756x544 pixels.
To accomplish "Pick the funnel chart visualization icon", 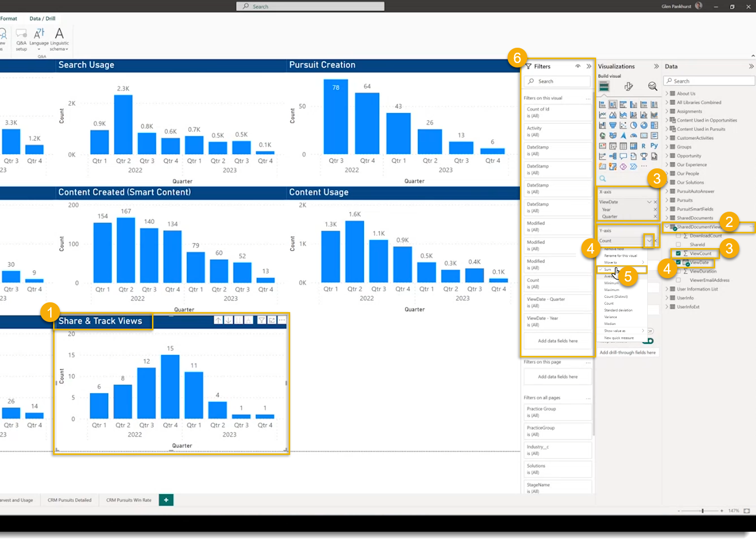I will tap(613, 125).
